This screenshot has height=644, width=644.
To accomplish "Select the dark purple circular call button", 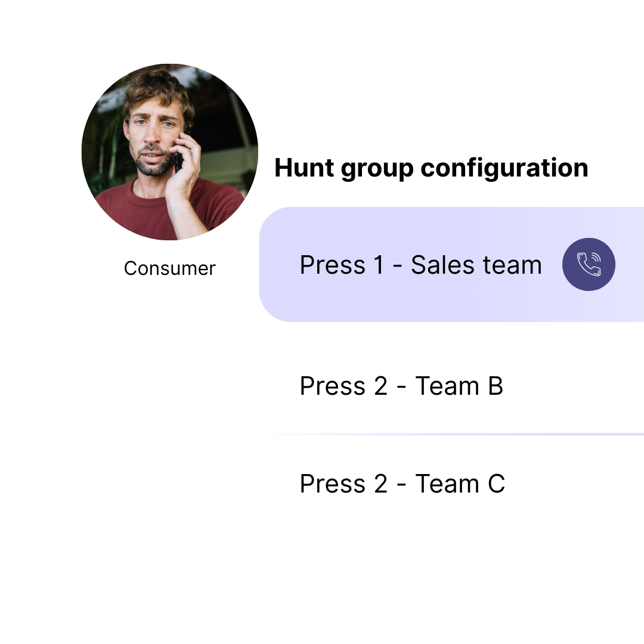I will click(589, 265).
